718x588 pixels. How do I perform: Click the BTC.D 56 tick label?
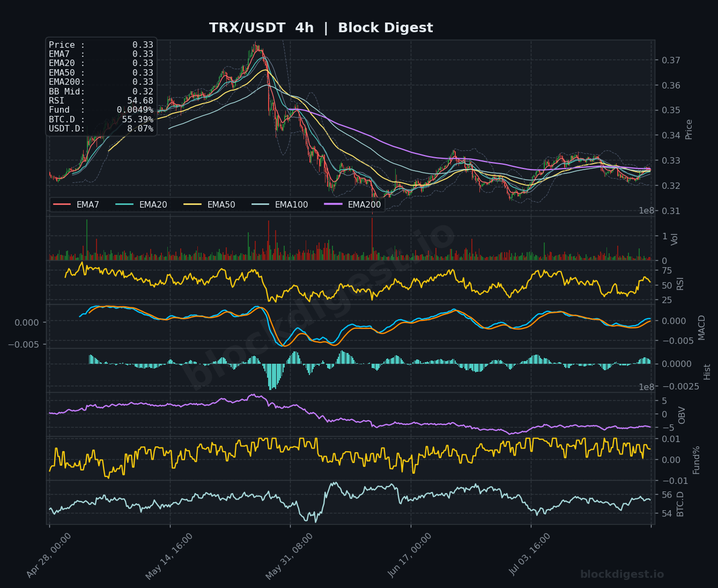click(667, 495)
